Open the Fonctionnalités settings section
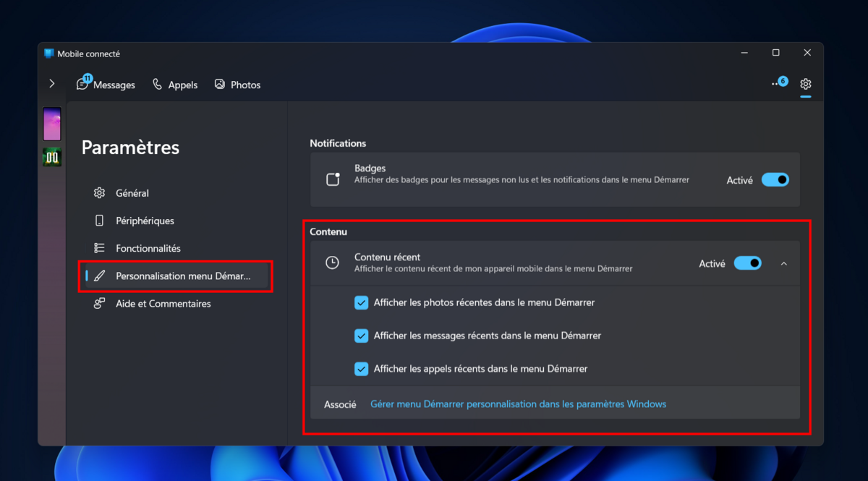Image resolution: width=868 pixels, height=481 pixels. (x=175, y=248)
